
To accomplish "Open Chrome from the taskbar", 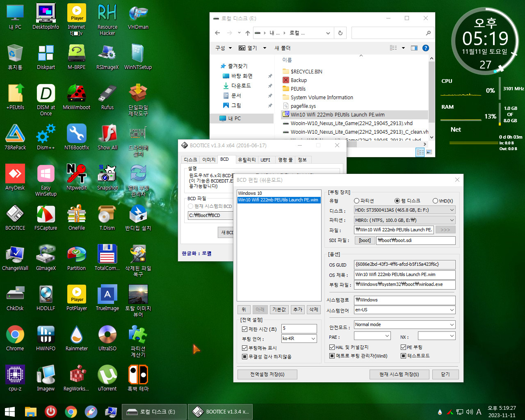I will pyautogui.click(x=71, y=411).
